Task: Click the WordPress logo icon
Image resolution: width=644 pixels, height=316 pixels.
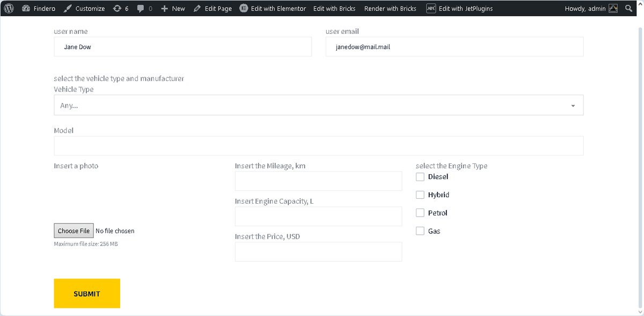Action: pyautogui.click(x=8, y=8)
